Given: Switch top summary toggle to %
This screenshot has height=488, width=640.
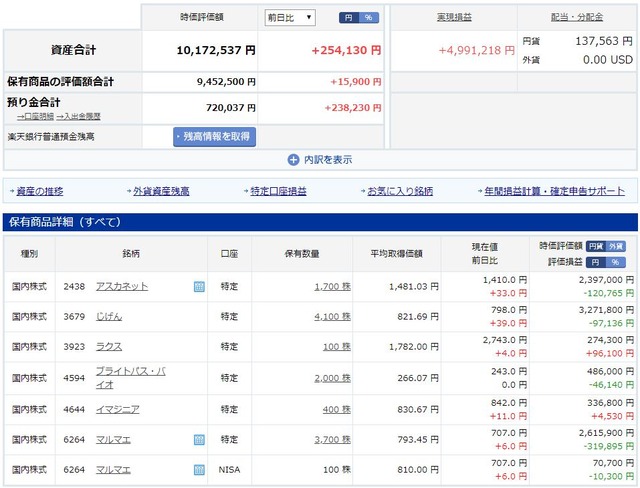Looking at the screenshot, I should [x=369, y=18].
